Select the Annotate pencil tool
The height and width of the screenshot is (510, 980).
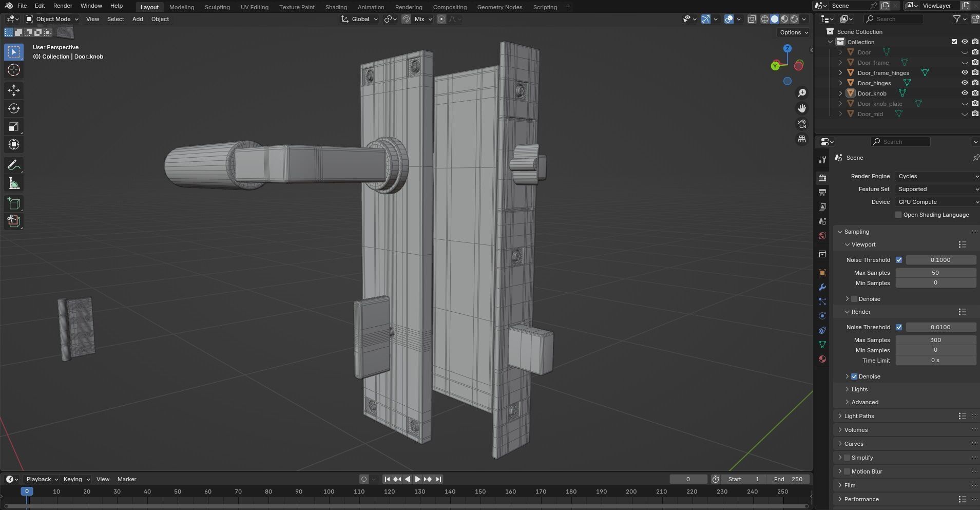(14, 165)
